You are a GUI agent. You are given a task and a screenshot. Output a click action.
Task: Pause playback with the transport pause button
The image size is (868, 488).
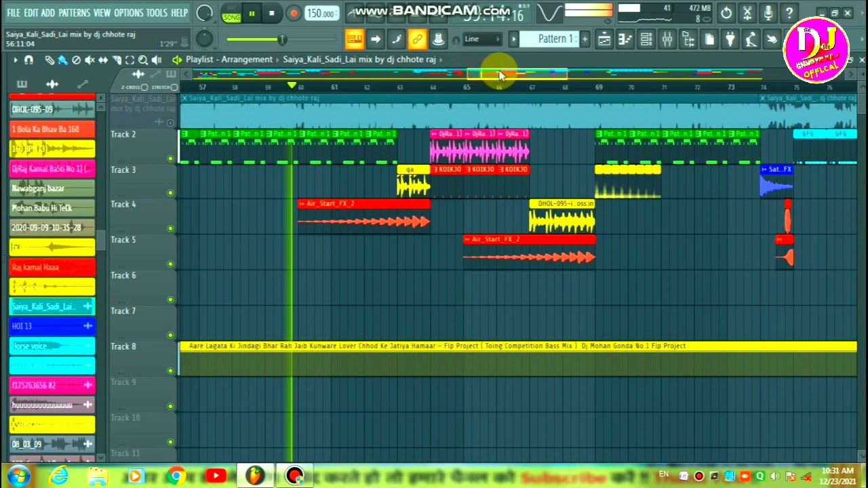coord(252,13)
